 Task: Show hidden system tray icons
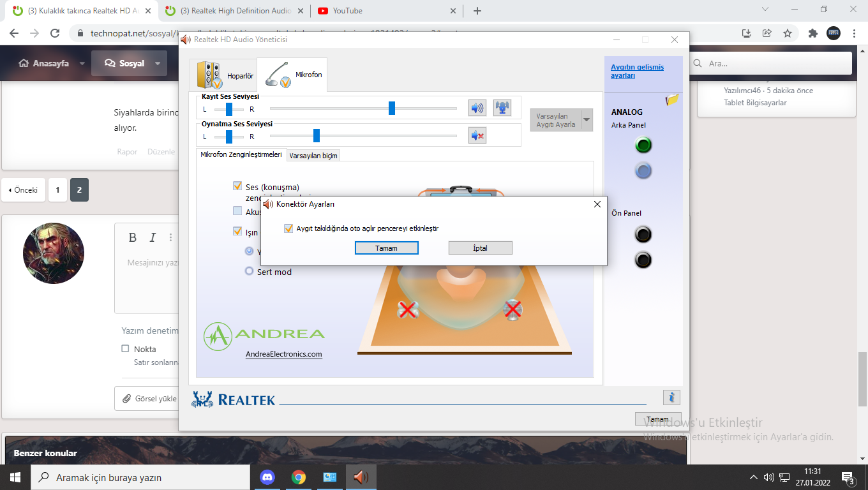754,477
